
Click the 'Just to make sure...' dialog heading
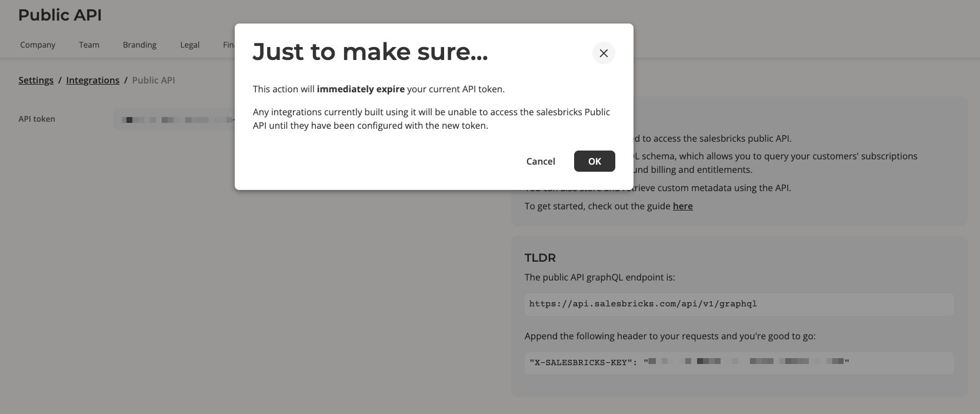[371, 52]
